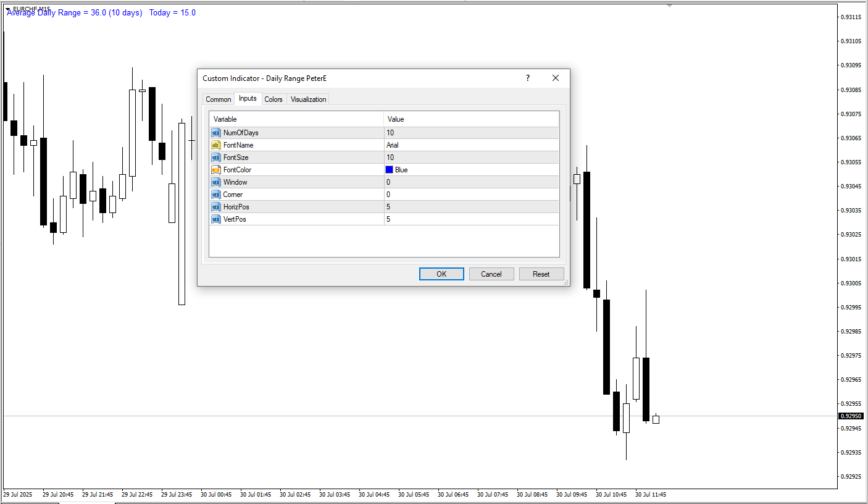The image size is (868, 504).
Task: Go to the Visualization tab
Action: 308,99
